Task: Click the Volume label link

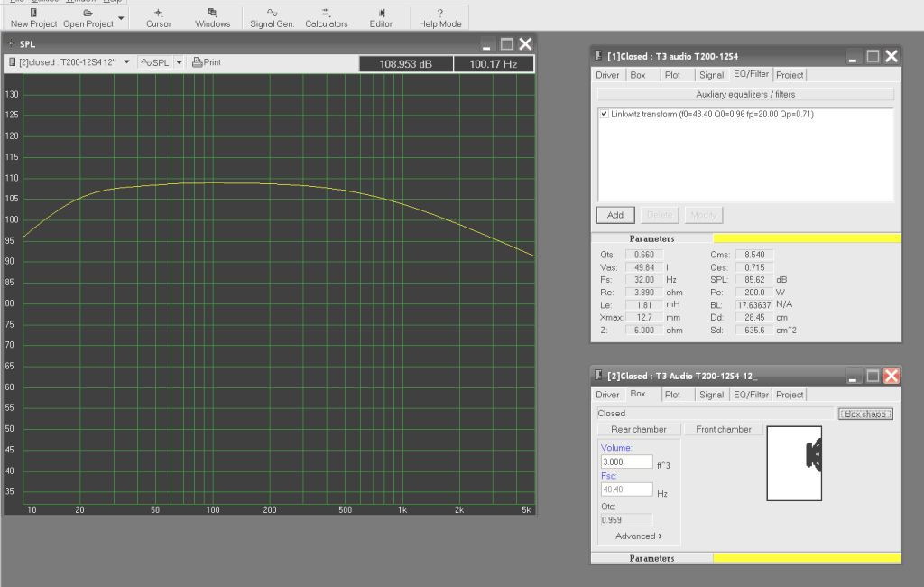Action: coord(615,448)
